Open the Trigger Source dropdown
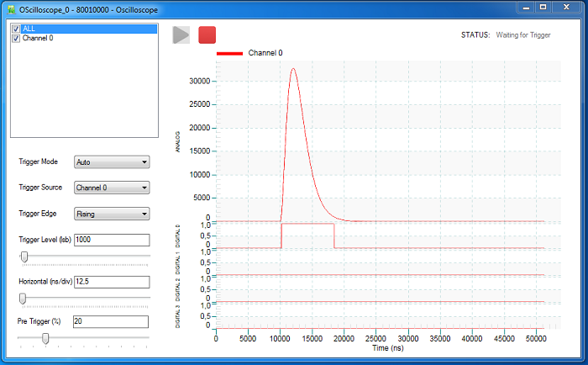Screen dimensions: 588x365 [x=112, y=188]
